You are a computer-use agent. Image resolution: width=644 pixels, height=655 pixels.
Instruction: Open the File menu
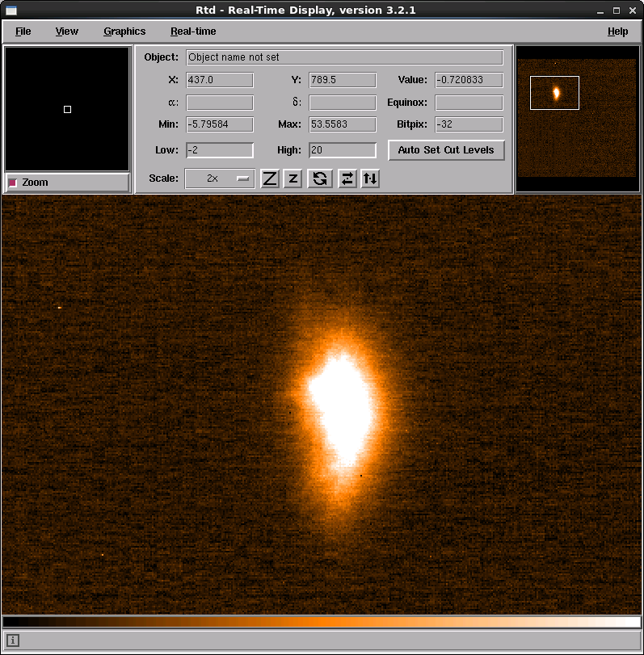click(x=23, y=31)
